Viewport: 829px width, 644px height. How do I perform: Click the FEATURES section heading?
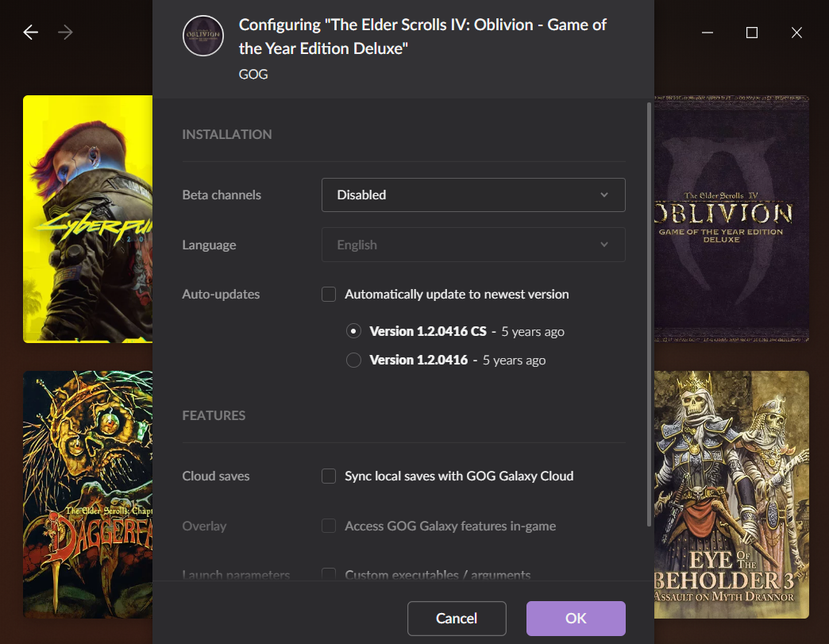[214, 415]
